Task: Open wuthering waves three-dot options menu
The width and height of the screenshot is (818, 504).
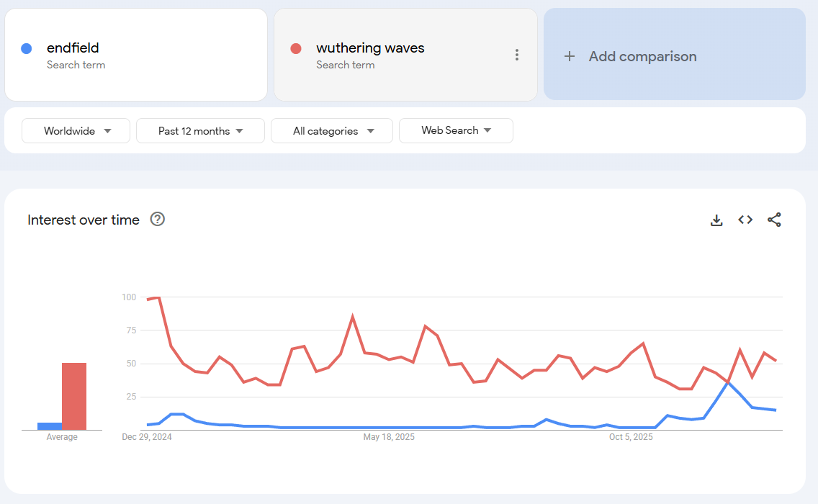Action: [517, 55]
